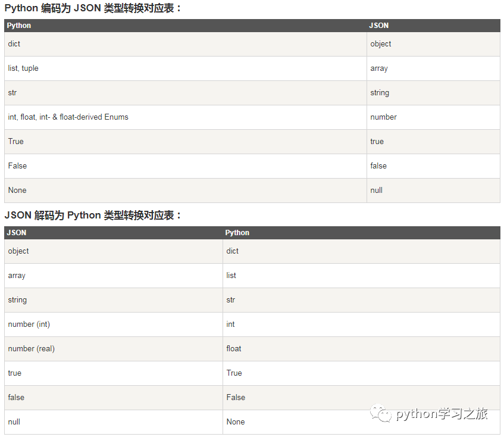Click "array" cell next to "list, tuple"
The height and width of the screenshot is (437, 504).
pyautogui.click(x=433, y=68)
